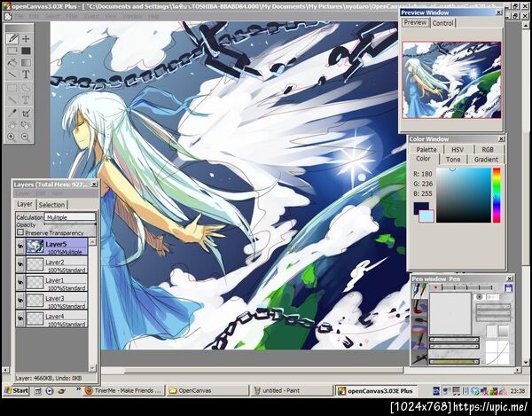Image resolution: width=532 pixels, height=416 pixels.
Task: Select the selection line tool below marquee
Action: (x=12, y=99)
